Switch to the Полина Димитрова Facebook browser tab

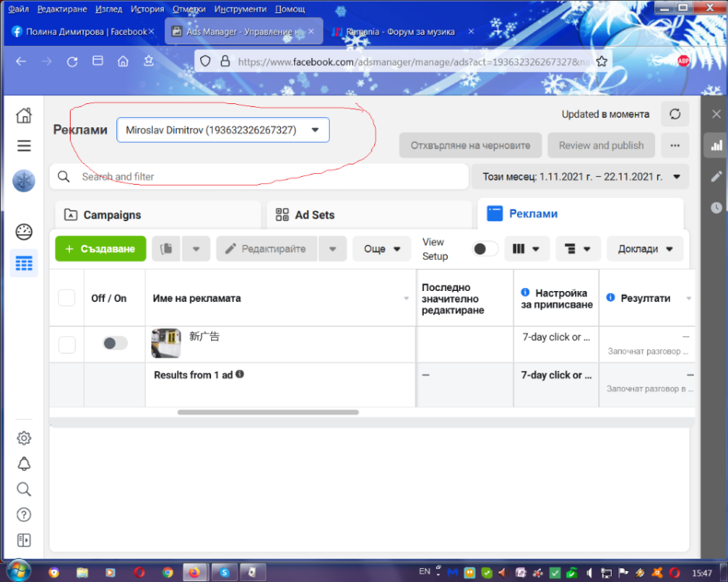(82, 32)
